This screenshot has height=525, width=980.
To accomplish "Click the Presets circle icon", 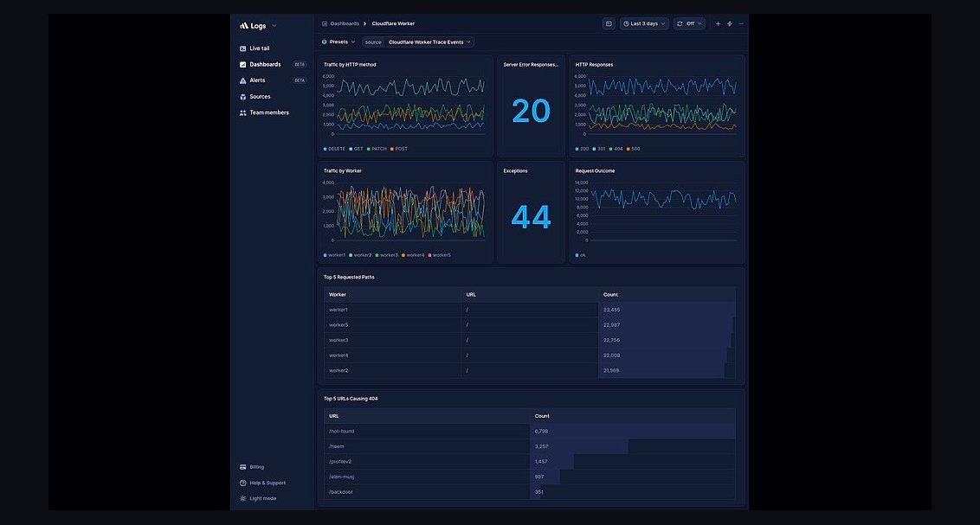I will 325,42.
